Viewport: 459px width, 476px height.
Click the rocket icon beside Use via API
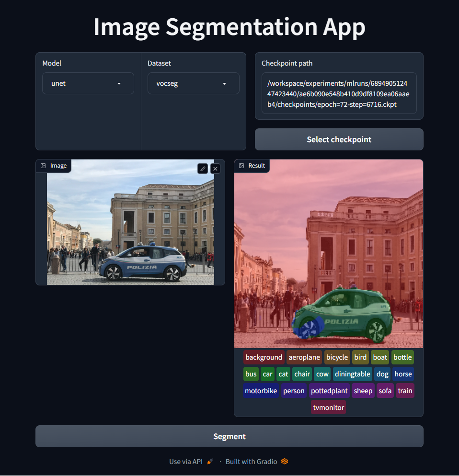point(210,462)
